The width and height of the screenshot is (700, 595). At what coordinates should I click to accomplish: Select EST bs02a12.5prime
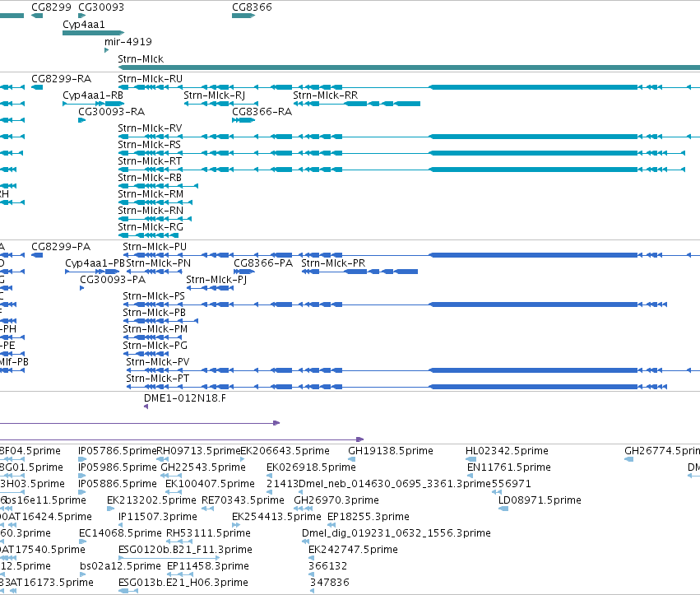tap(120, 566)
